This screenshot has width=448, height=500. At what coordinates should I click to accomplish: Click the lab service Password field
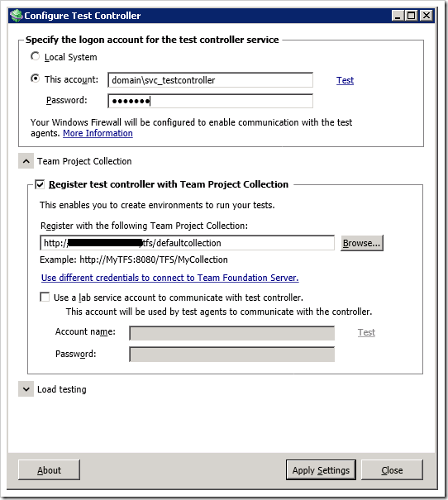(231, 355)
